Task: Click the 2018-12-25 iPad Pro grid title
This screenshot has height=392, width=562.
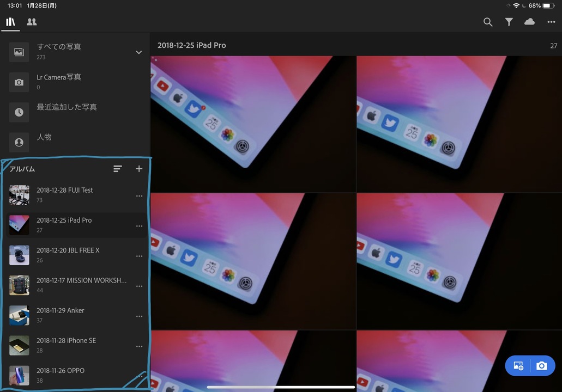Action: pos(192,46)
